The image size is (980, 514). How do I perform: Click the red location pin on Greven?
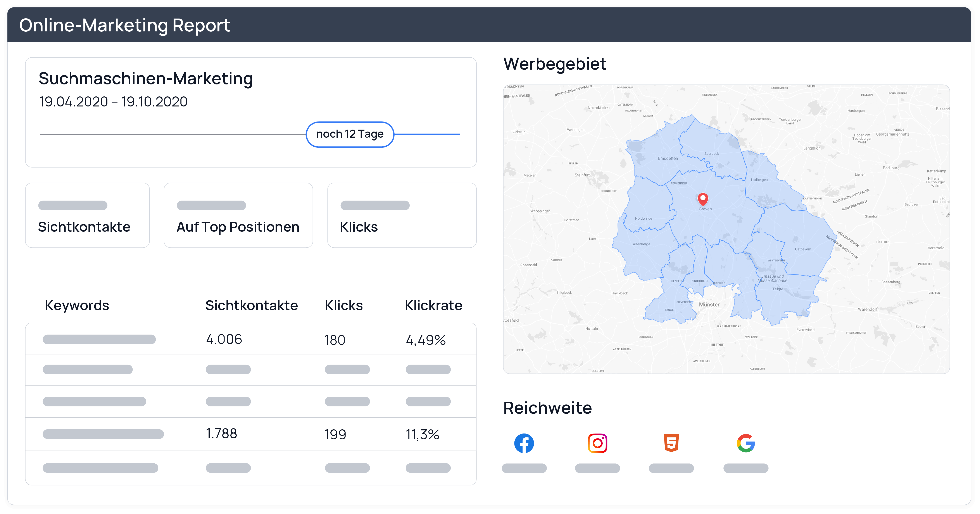point(703,199)
